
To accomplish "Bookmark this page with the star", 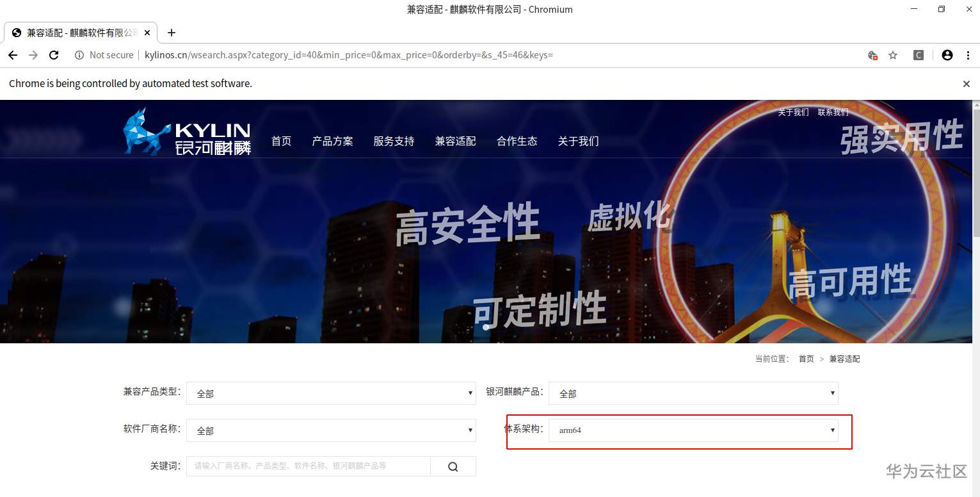I will point(893,55).
